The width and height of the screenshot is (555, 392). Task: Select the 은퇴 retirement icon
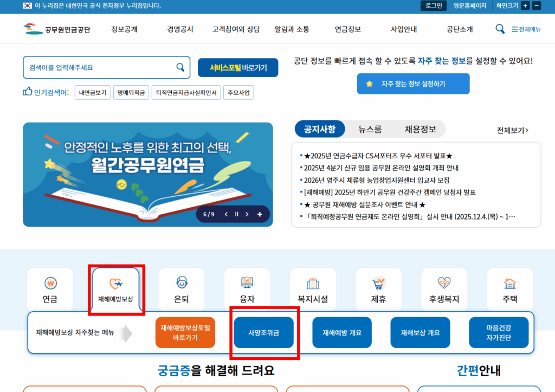coord(181,289)
